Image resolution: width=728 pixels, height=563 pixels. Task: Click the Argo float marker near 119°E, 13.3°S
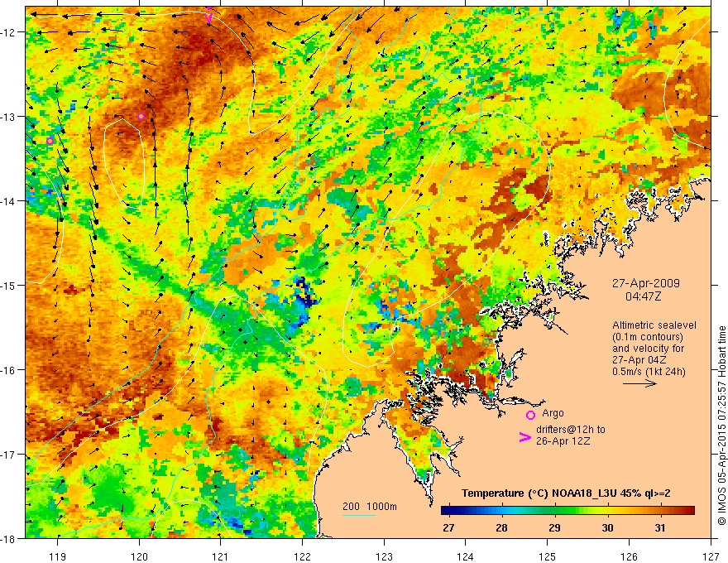click(50, 141)
